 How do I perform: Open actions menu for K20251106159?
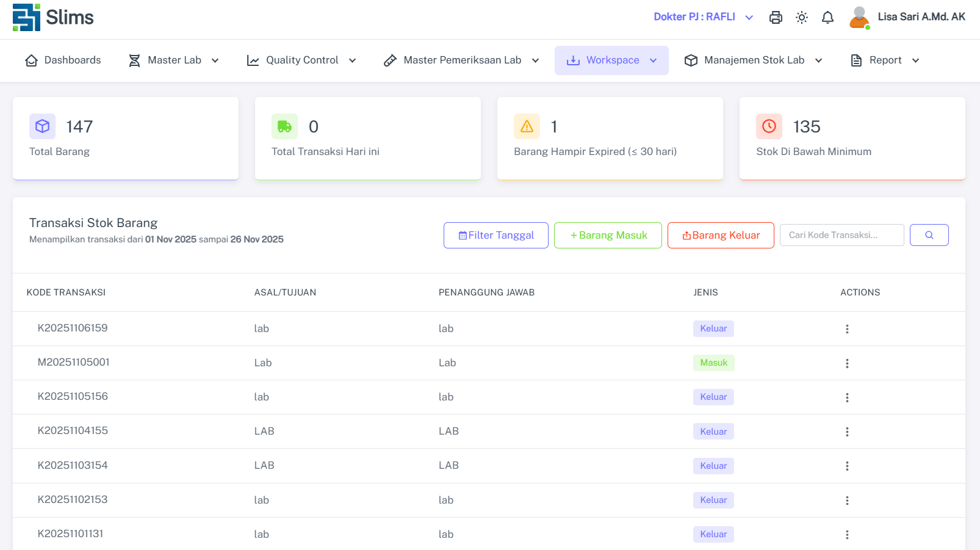coord(847,329)
